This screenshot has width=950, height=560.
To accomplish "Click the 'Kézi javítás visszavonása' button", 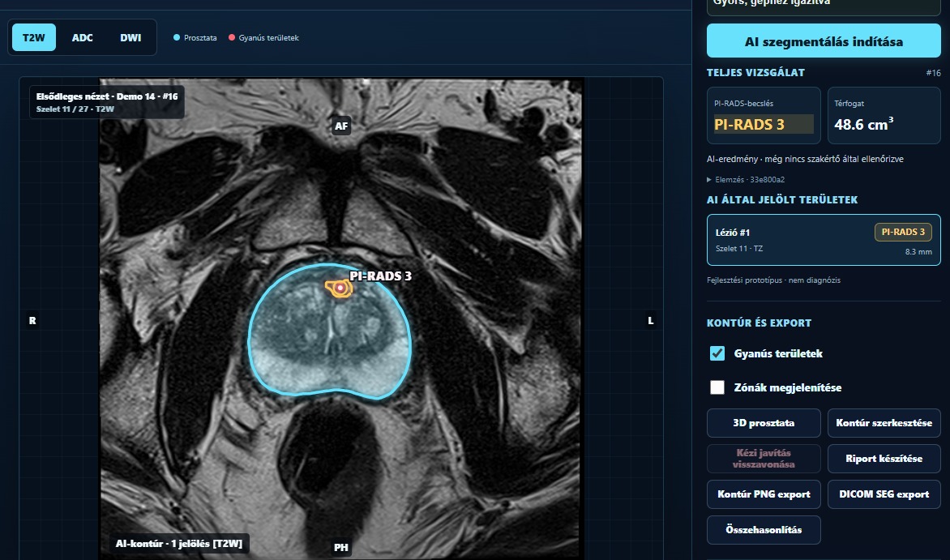I will [764, 459].
